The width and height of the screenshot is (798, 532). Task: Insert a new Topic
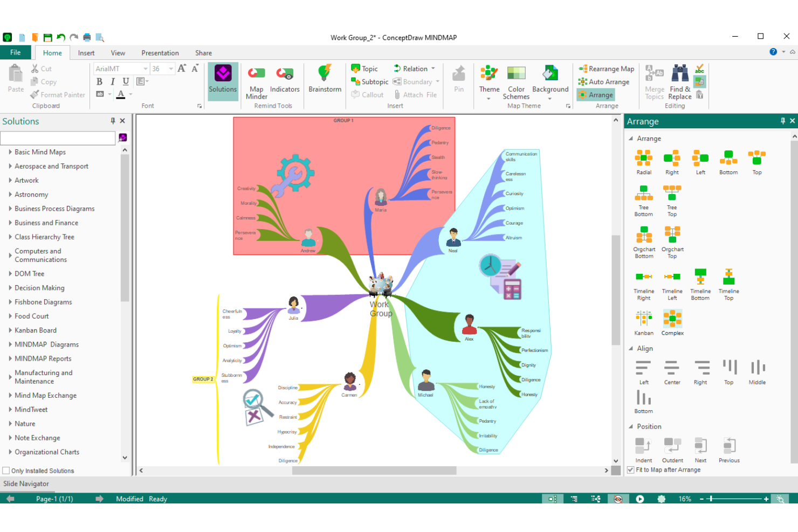(364, 68)
